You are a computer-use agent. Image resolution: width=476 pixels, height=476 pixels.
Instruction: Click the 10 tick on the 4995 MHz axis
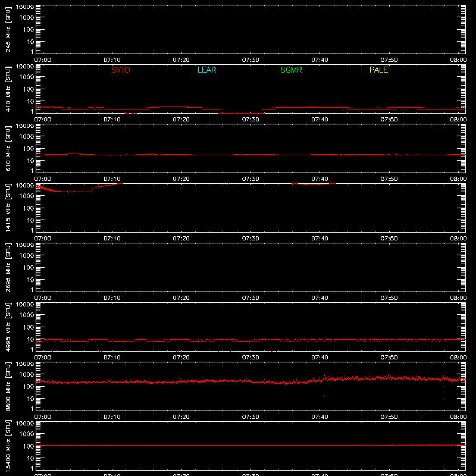tap(30, 339)
